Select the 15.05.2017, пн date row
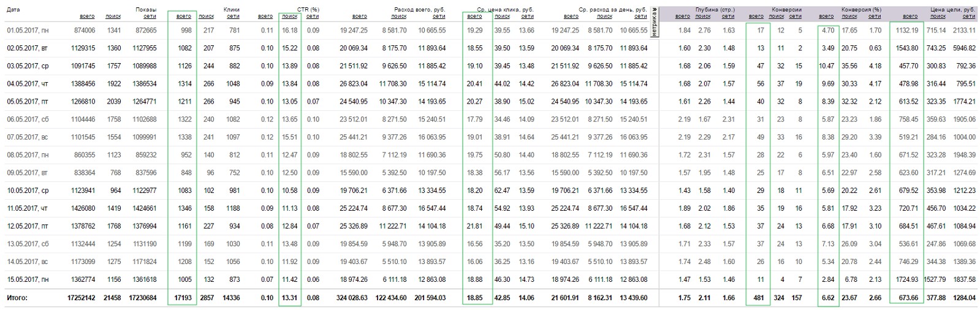 [490, 279]
